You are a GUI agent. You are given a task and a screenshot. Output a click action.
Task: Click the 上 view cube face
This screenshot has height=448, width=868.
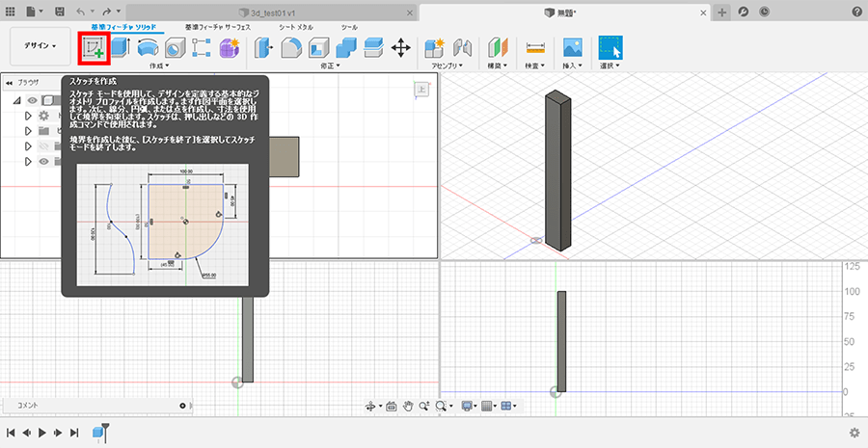pyautogui.click(x=421, y=90)
